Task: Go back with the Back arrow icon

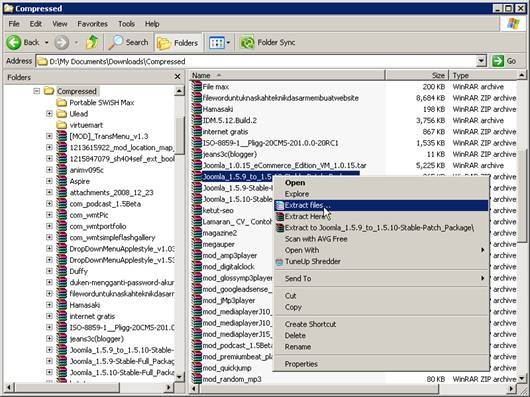Action: point(14,43)
